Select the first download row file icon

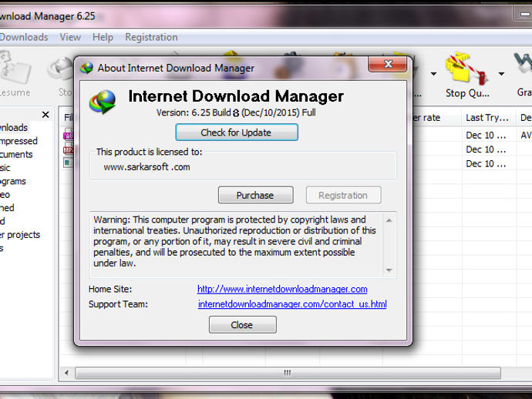tap(68, 135)
